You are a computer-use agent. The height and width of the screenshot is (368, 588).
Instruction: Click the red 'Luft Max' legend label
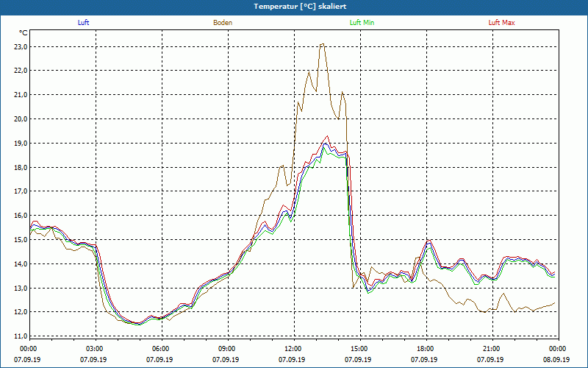coord(501,23)
